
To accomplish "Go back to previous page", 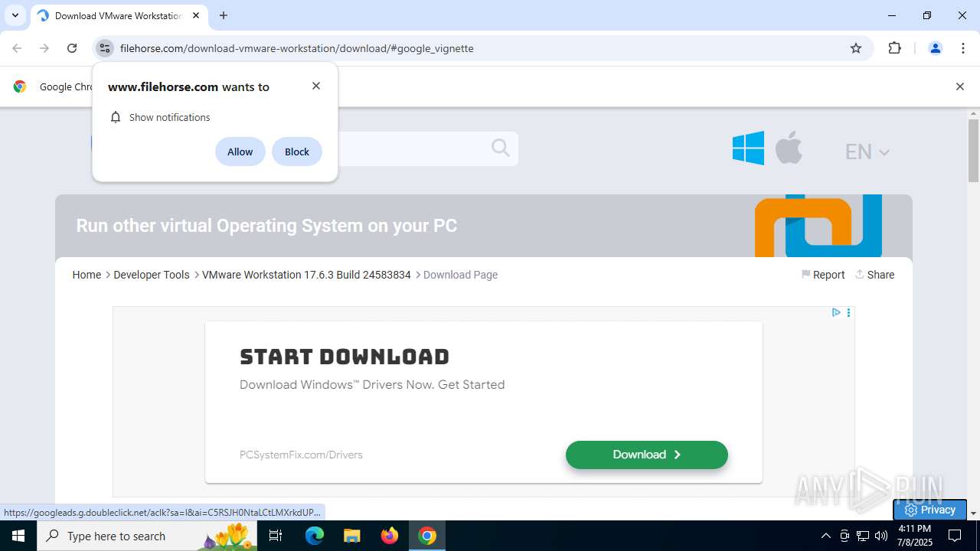I will pyautogui.click(x=17, y=48).
